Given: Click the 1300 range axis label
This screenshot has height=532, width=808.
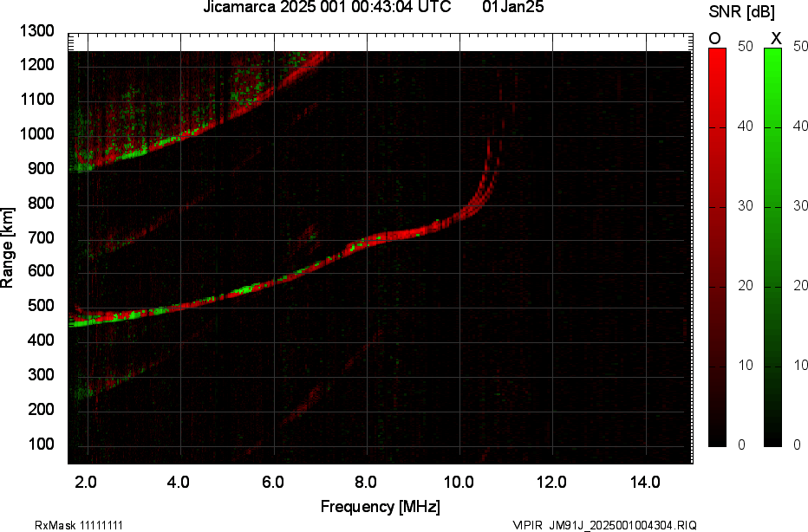Looking at the screenshot, I should [36, 31].
